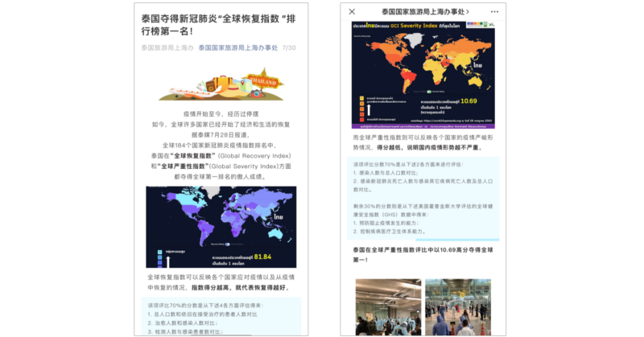Select the line 都夺得全球第一排名的傲人成绩
This screenshot has height=337, width=644.
pyautogui.click(x=221, y=176)
